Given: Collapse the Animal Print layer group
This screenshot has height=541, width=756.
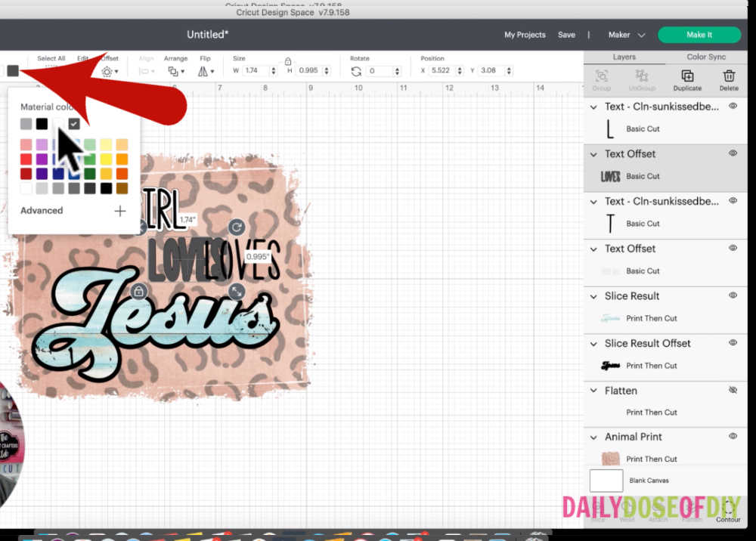Looking at the screenshot, I should coord(594,436).
